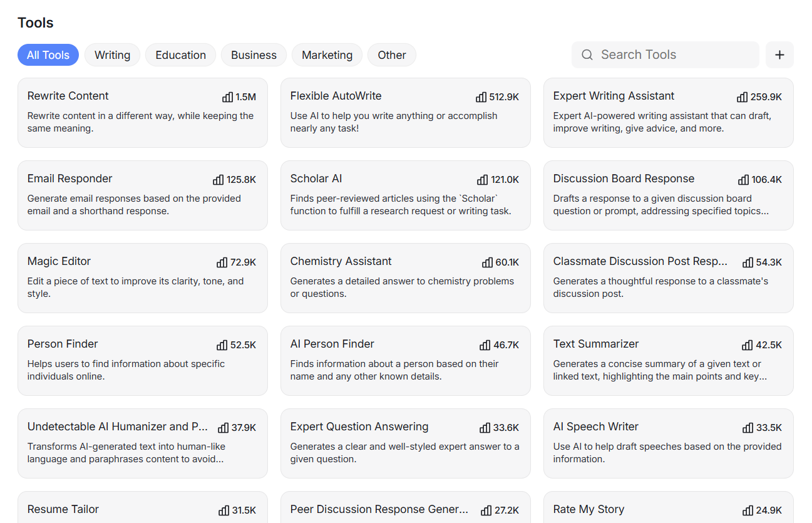Image resolution: width=812 pixels, height=523 pixels.
Task: Click the Tools page heading
Action: point(36,23)
